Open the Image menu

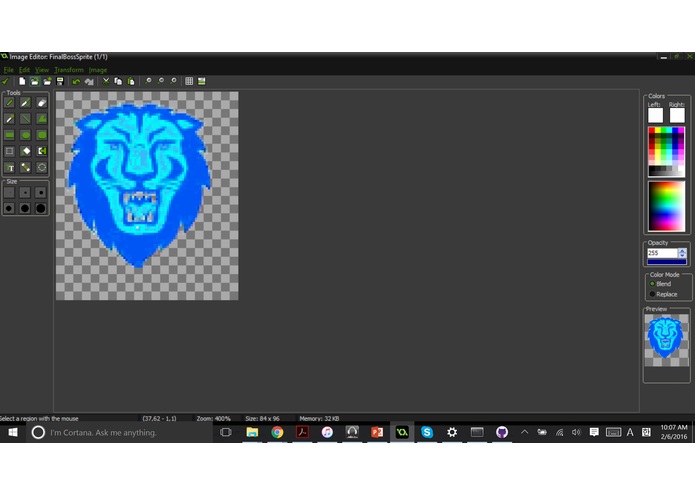point(98,70)
